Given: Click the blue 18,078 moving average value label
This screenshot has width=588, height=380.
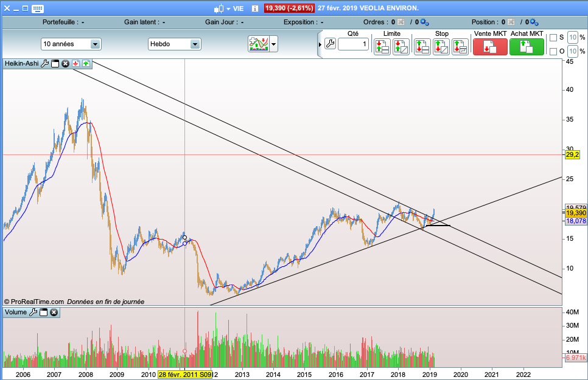Looking at the screenshot, I should [576, 221].
